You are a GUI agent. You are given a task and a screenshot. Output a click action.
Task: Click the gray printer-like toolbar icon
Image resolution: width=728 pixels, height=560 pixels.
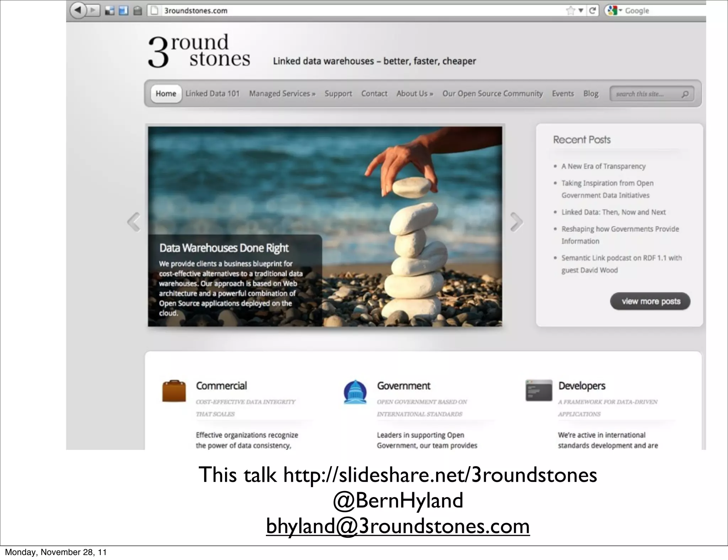[138, 11]
